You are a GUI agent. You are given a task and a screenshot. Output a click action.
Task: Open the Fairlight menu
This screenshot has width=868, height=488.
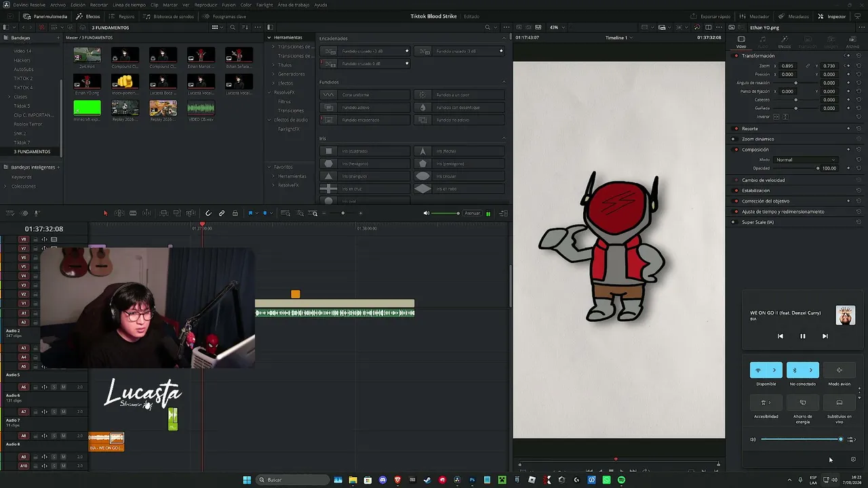(264, 5)
